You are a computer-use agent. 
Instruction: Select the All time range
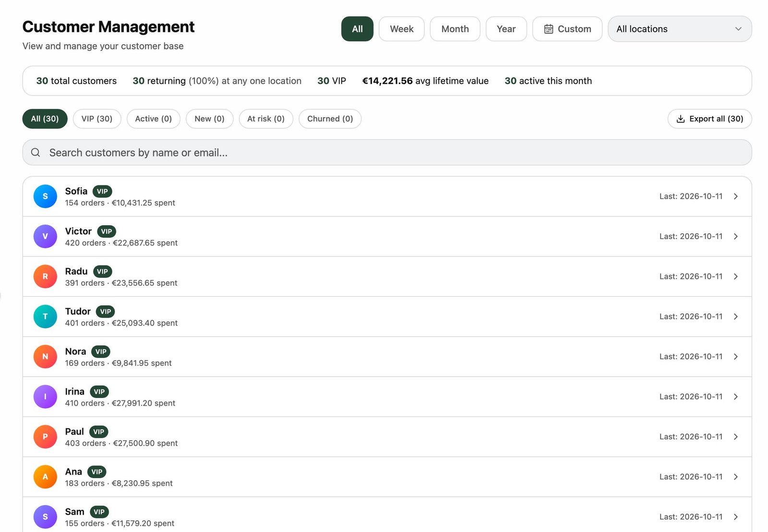(x=357, y=29)
